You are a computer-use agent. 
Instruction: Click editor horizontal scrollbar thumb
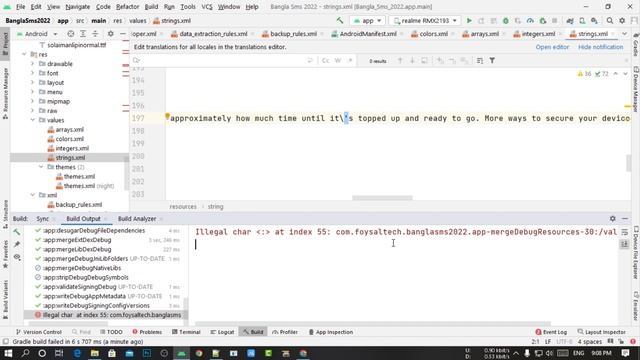coord(382,198)
